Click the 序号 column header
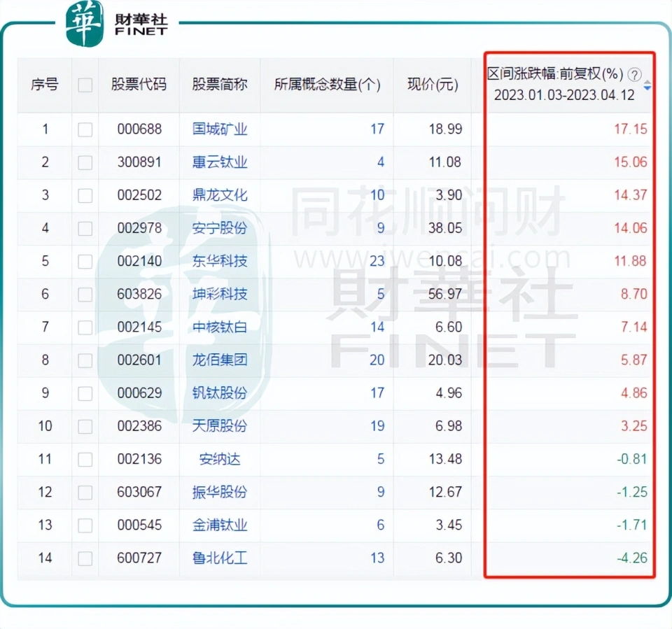The width and height of the screenshot is (672, 629). pos(45,85)
